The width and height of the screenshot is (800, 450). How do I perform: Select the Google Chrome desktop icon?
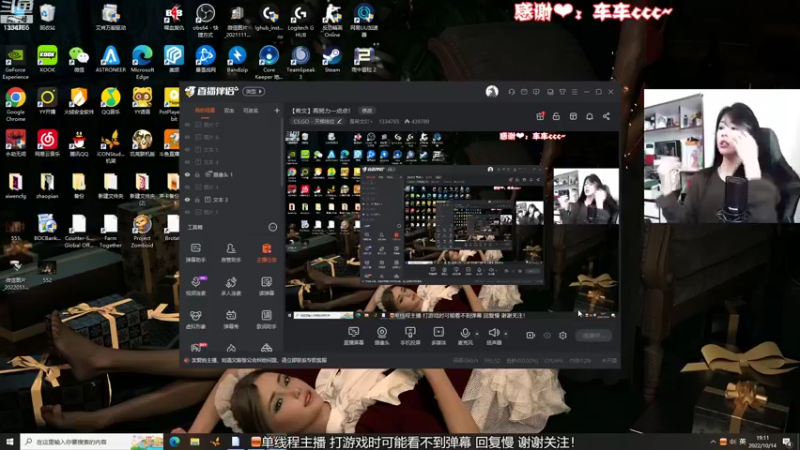[15, 104]
